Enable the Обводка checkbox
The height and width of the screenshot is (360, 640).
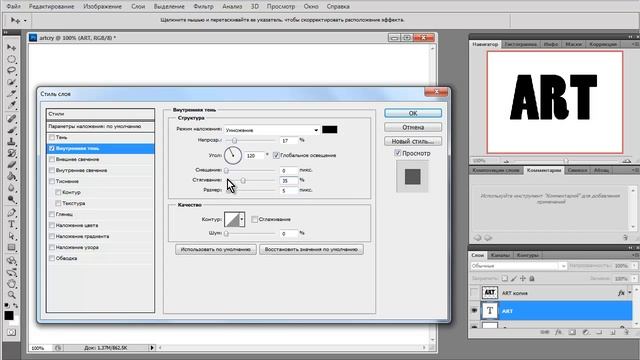click(52, 258)
